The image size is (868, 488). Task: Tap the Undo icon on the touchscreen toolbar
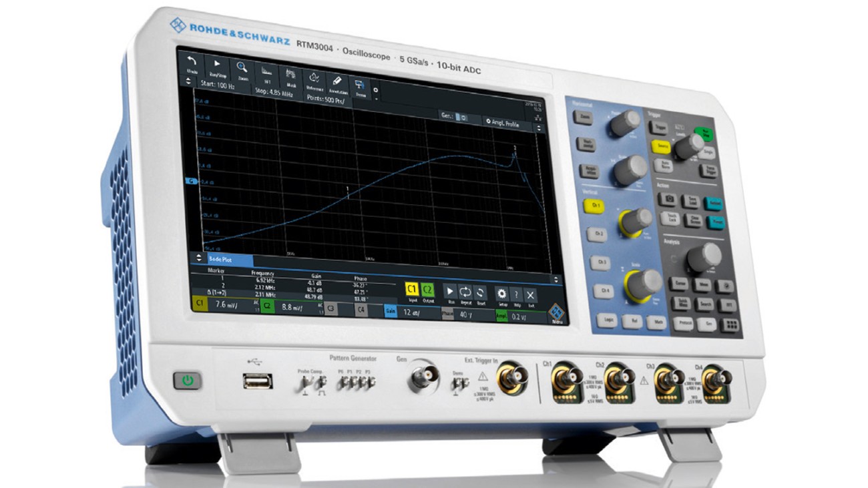pos(192,62)
